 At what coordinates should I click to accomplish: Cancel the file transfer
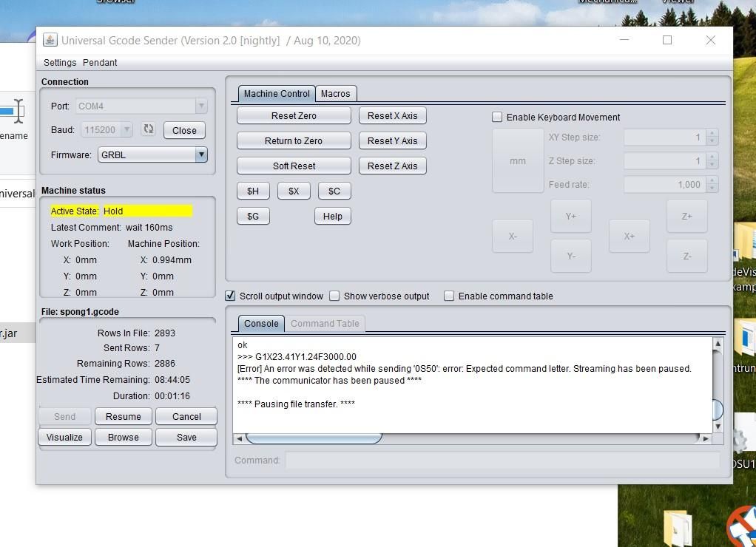pos(186,416)
